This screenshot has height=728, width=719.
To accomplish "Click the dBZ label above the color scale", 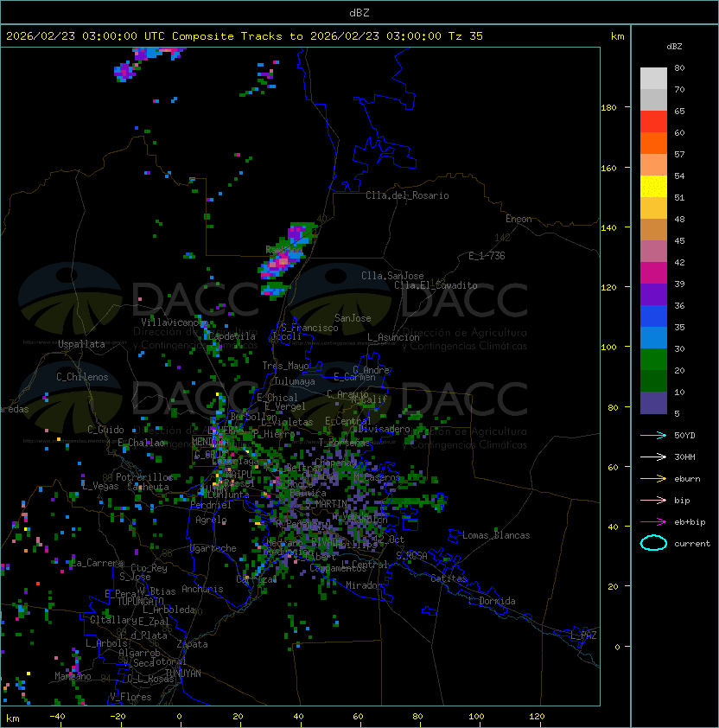I will pyautogui.click(x=674, y=47).
